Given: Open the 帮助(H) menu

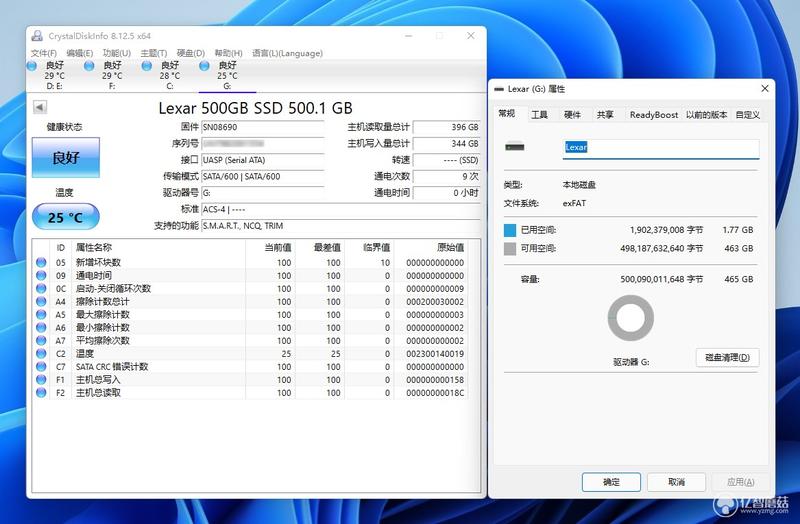Looking at the screenshot, I should pyautogui.click(x=228, y=53).
